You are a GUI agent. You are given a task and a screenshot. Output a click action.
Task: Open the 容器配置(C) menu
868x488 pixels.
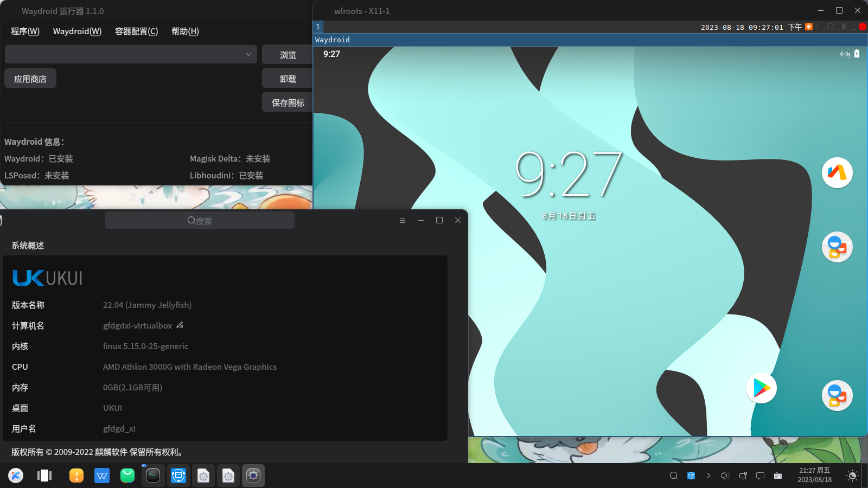[136, 31]
